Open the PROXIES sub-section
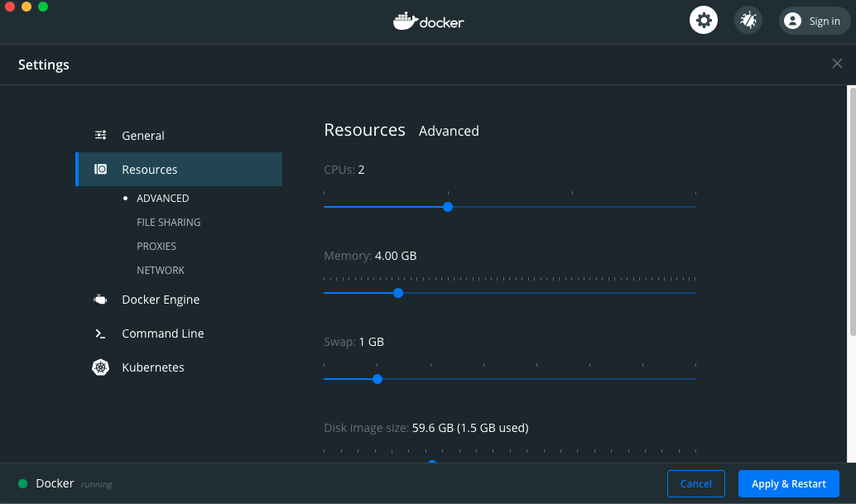The image size is (856, 504). [156, 246]
